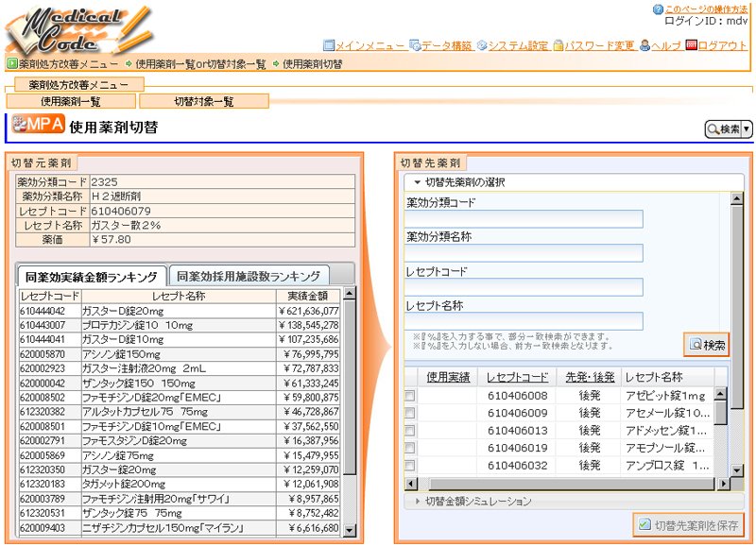Sort by レセプトコード header in results grid

tap(517, 377)
